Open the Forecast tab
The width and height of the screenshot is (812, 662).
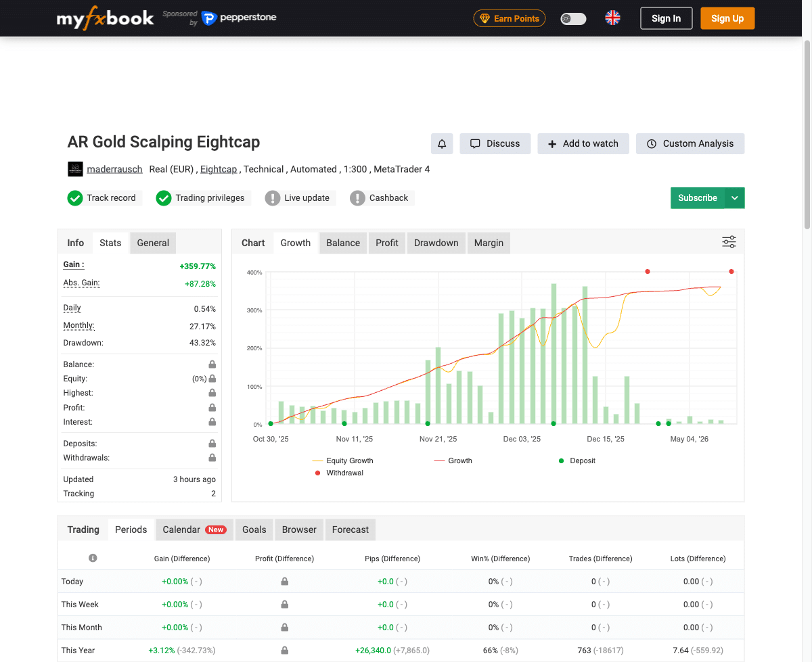click(x=351, y=529)
